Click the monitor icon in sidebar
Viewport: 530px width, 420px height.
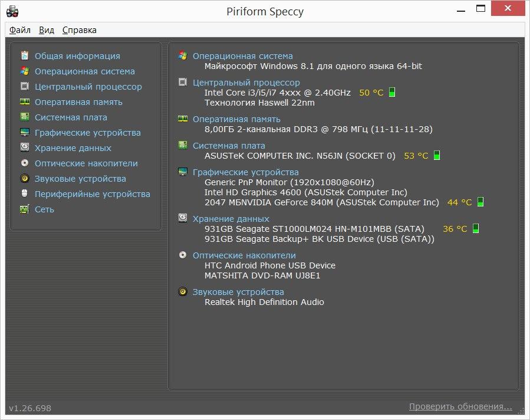[25, 132]
